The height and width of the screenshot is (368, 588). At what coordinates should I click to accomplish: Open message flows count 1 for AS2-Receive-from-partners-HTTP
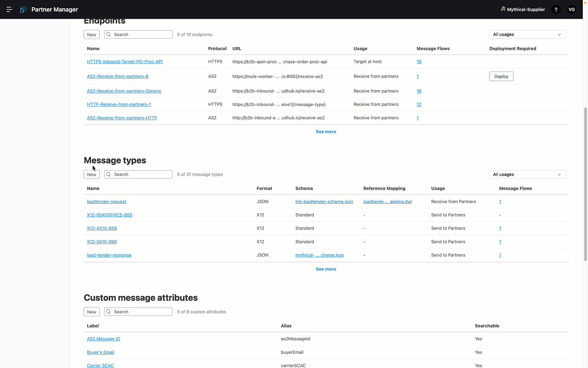(418, 118)
